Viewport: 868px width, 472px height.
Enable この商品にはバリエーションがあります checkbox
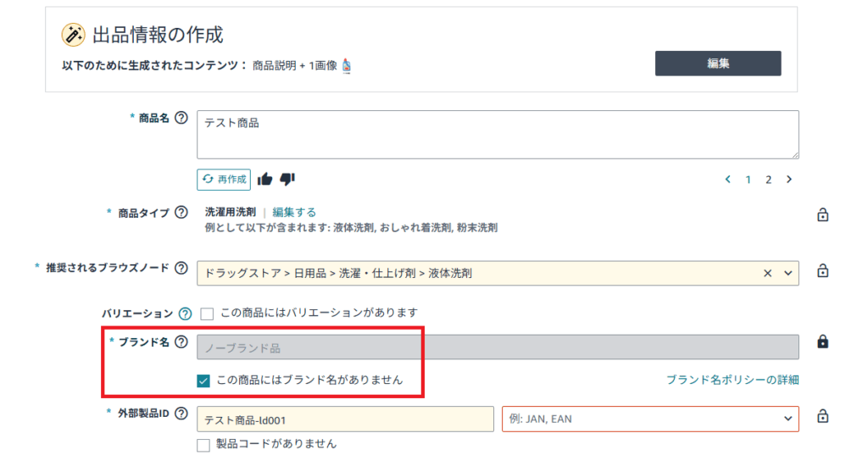pyautogui.click(x=207, y=314)
